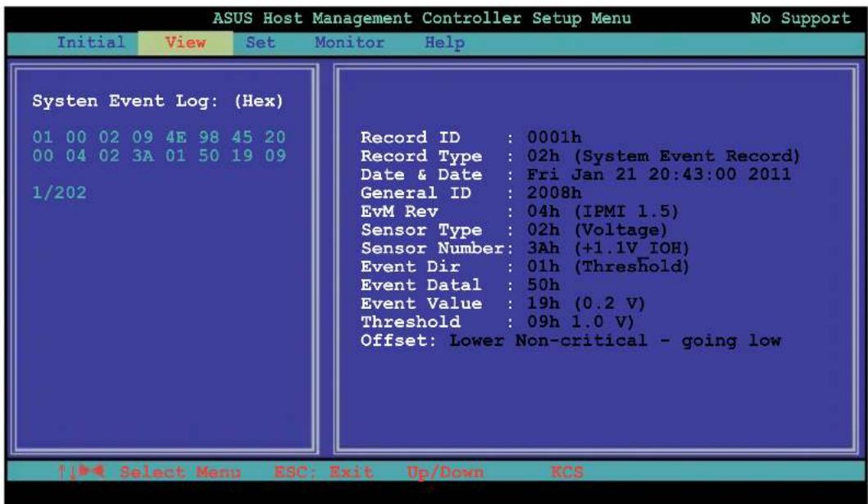Click the 1/202 record counter
The height and width of the screenshot is (504, 868).
coord(59,193)
